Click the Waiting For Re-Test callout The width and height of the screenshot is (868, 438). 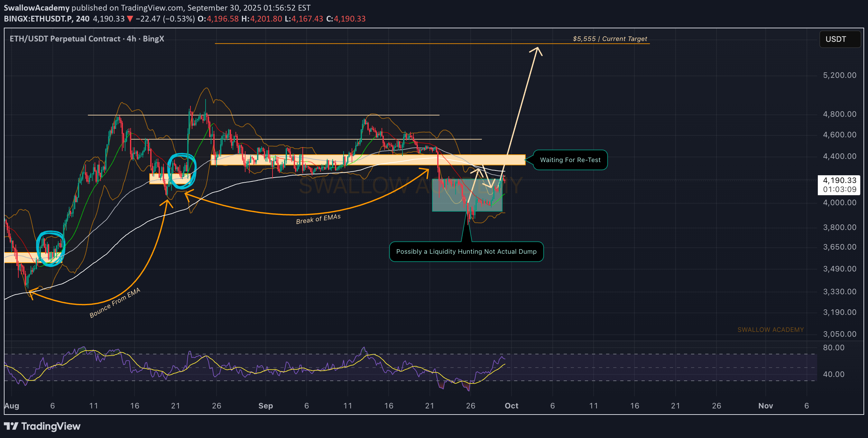(570, 160)
